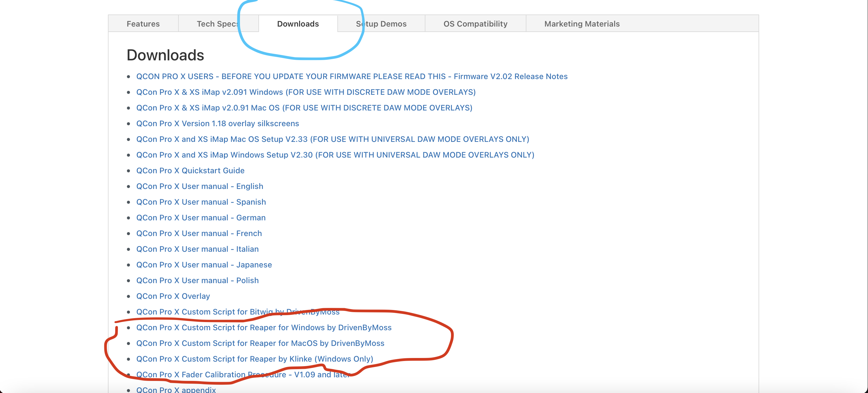Image resolution: width=868 pixels, height=393 pixels.
Task: Select the Downloads tab
Action: tap(298, 24)
